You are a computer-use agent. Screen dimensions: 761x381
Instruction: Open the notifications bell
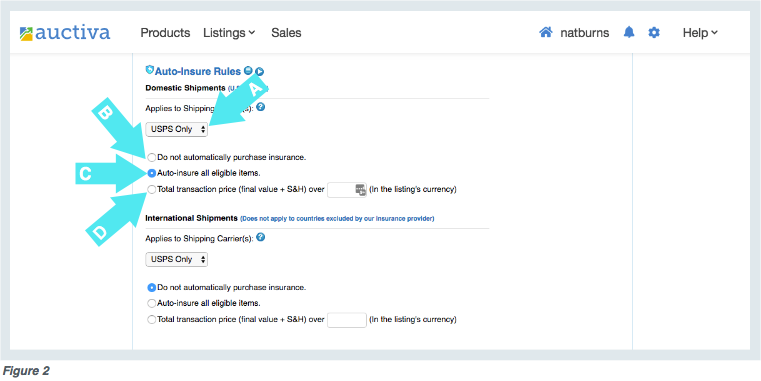click(x=629, y=33)
